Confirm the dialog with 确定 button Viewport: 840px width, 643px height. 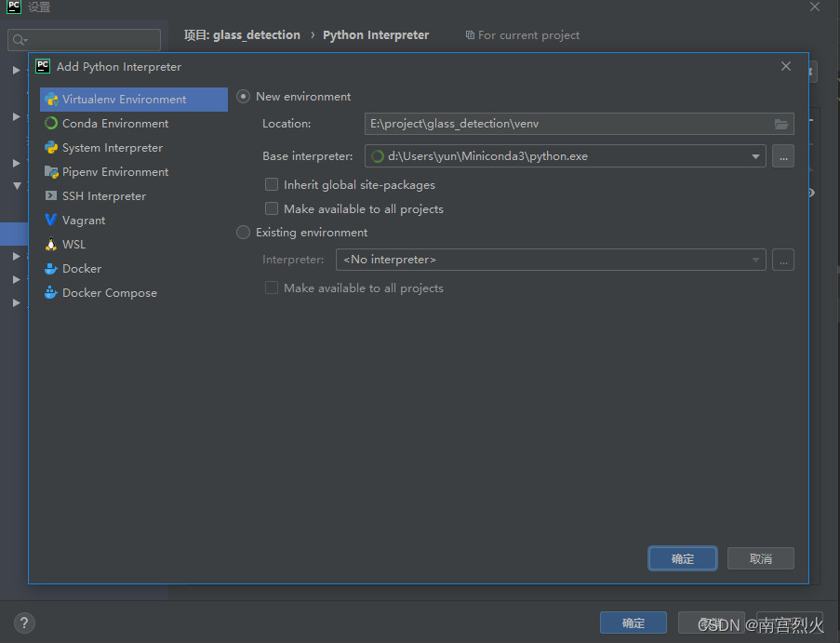pos(683,559)
